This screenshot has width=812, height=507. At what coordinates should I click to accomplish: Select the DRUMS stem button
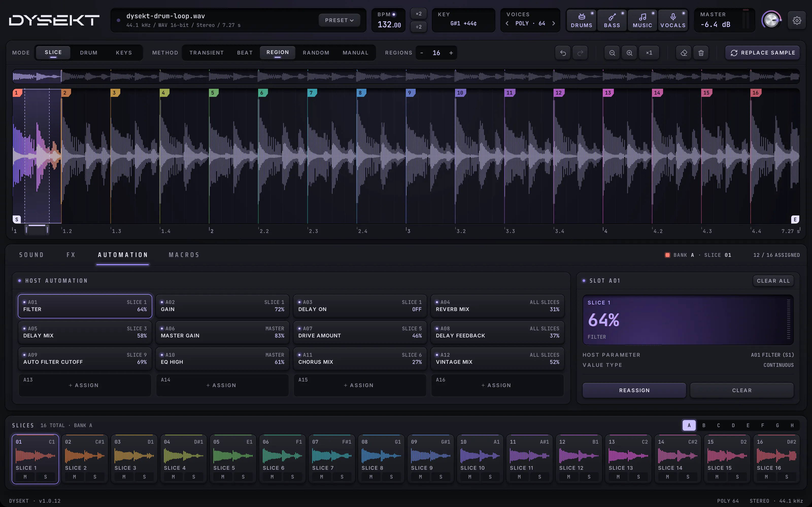(582, 21)
